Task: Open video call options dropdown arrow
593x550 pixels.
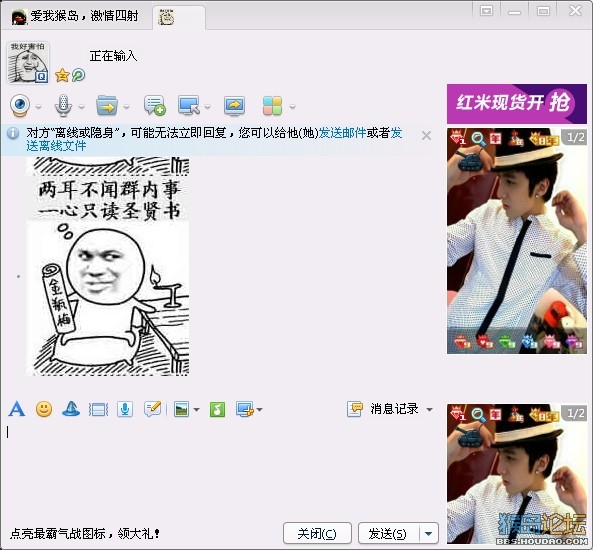Action: (39, 107)
